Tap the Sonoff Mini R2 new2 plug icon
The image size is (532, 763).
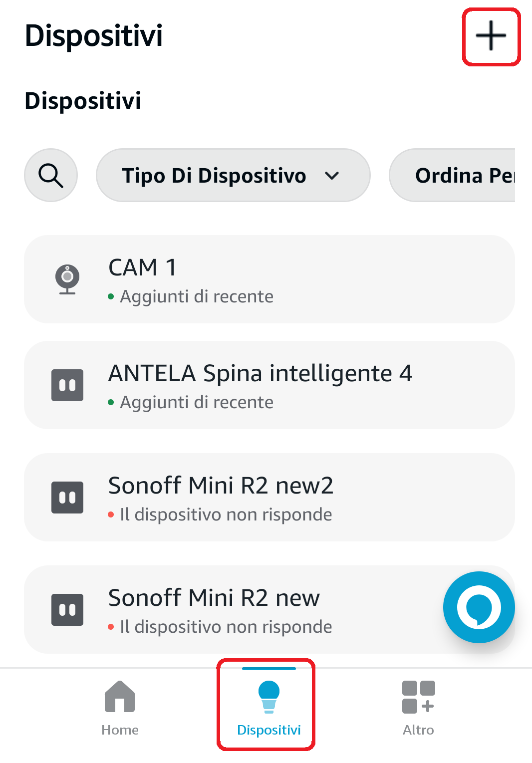click(x=67, y=497)
